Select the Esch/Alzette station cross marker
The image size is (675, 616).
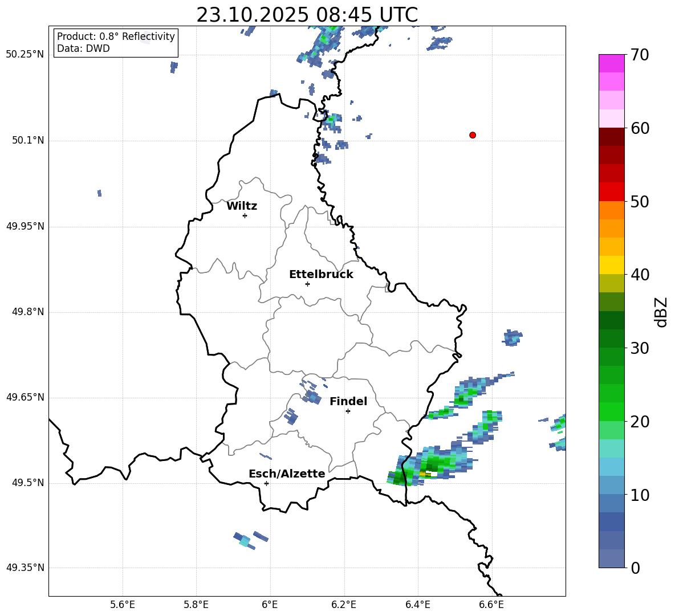(266, 483)
